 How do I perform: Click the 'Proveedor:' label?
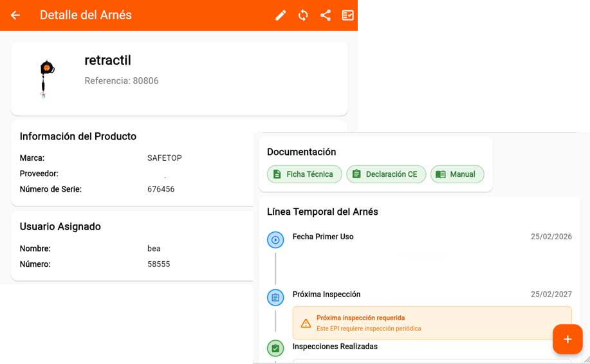[39, 174]
